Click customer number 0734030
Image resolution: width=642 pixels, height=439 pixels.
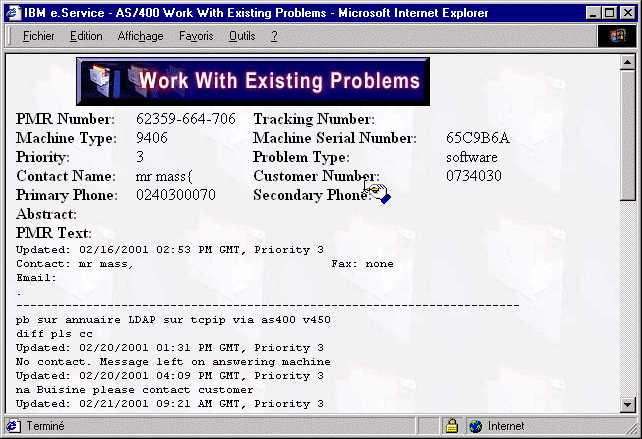point(474,176)
